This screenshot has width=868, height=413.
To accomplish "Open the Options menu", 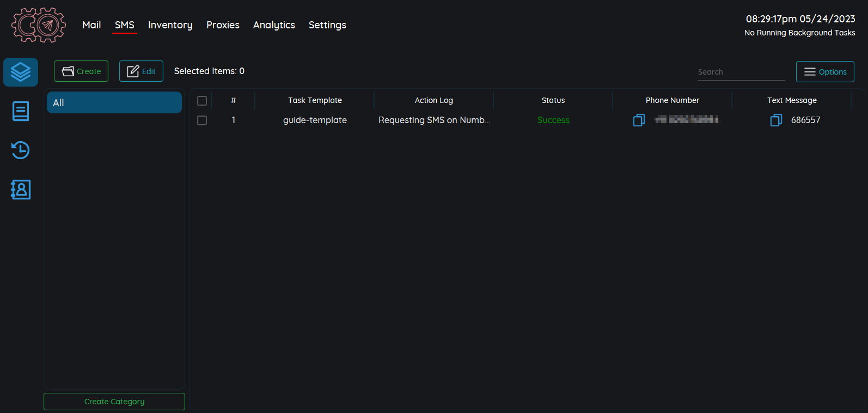I will 824,72.
